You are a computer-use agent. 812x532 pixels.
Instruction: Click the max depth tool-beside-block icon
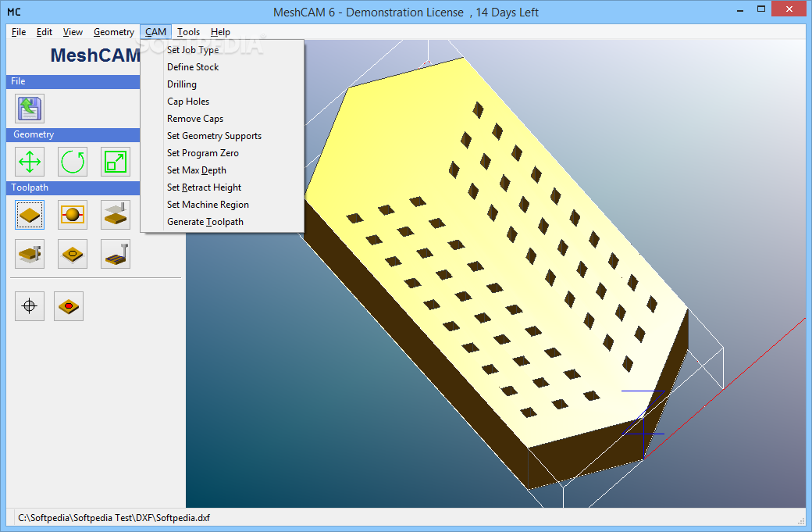pyautogui.click(x=30, y=254)
